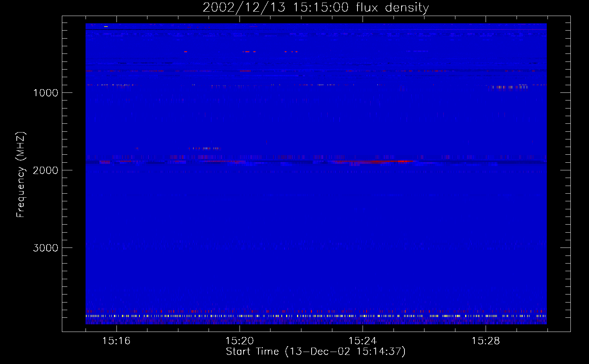
Task: Click the time tick label '15:24'
Action: [x=363, y=341]
